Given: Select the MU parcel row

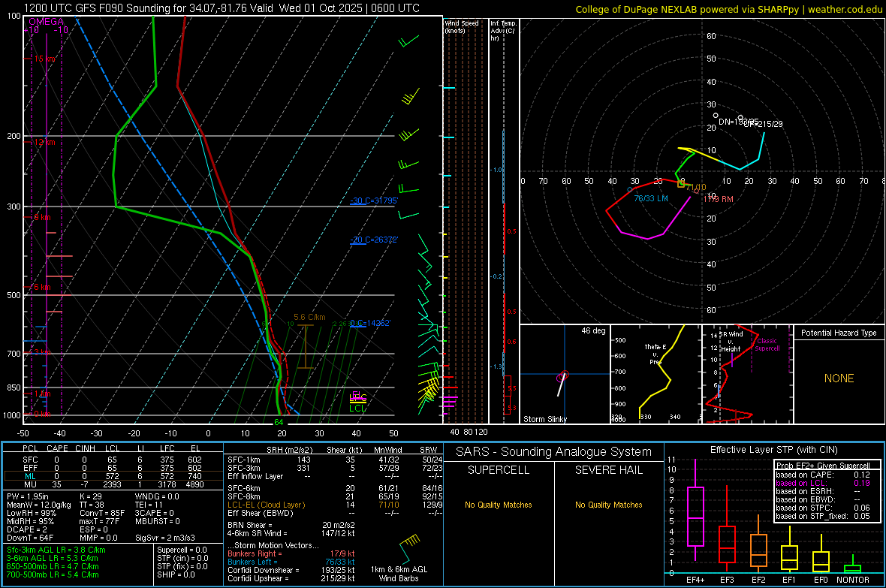Looking at the screenshot, I should point(112,484).
